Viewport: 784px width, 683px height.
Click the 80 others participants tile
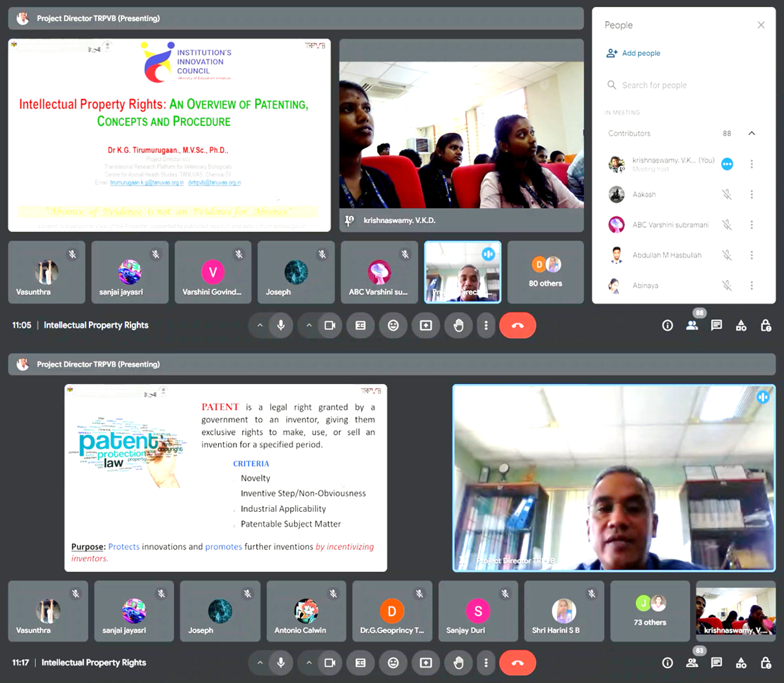click(x=545, y=272)
